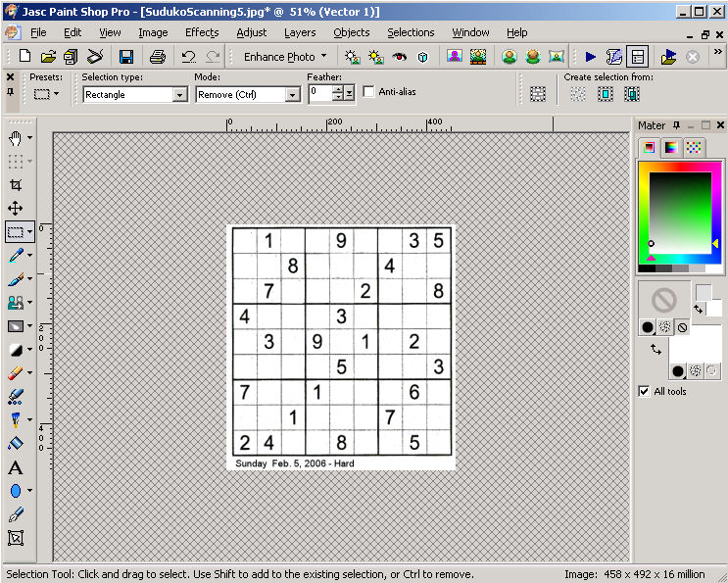728x583 pixels.
Task: Click the Print icon
Action: coord(157,57)
